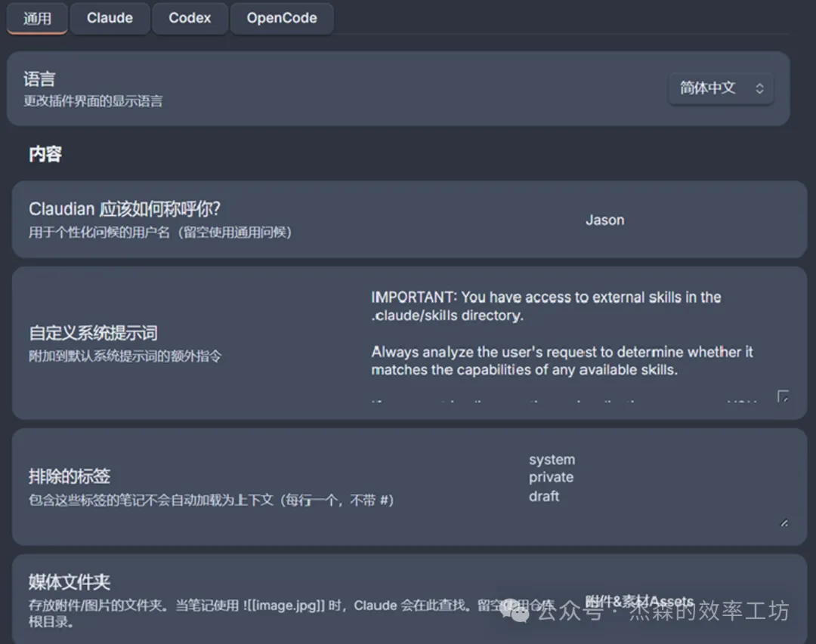This screenshot has width=816, height=644.
Task: Switch to the 通用 tab
Action: click(x=37, y=18)
